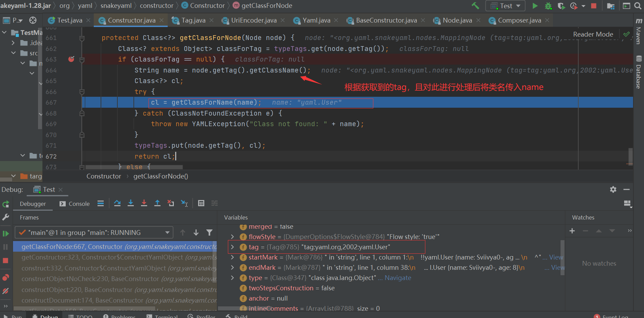Expand startMark variable node
644x318 pixels.
tap(232, 257)
